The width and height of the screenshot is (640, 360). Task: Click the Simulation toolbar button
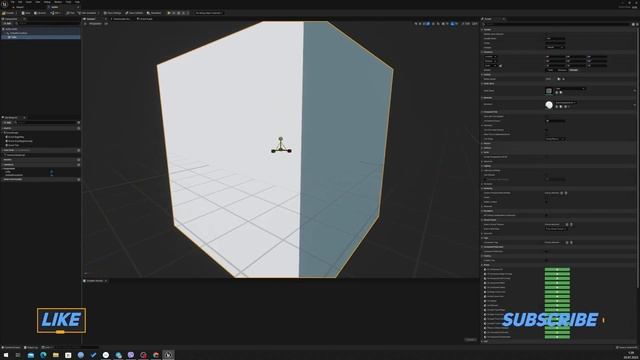click(x=154, y=13)
